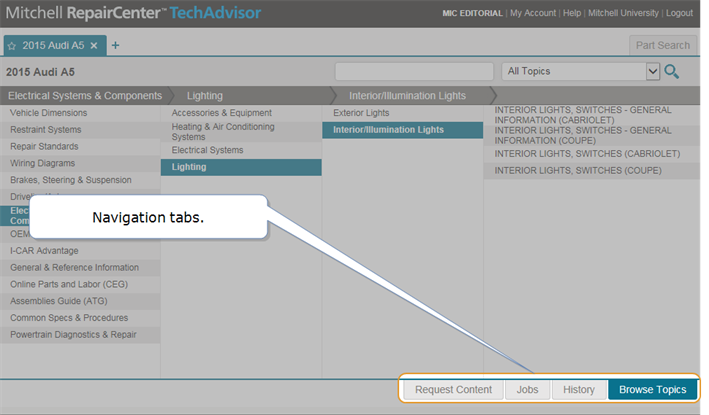709x415 pixels.
Task: Switch to History tab
Action: [579, 390]
